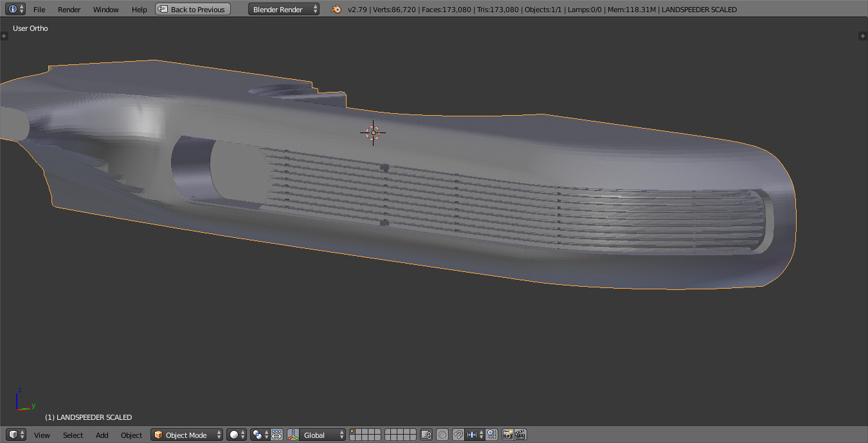
Task: Open the Blender Render engine dropdown
Action: pyautogui.click(x=284, y=10)
